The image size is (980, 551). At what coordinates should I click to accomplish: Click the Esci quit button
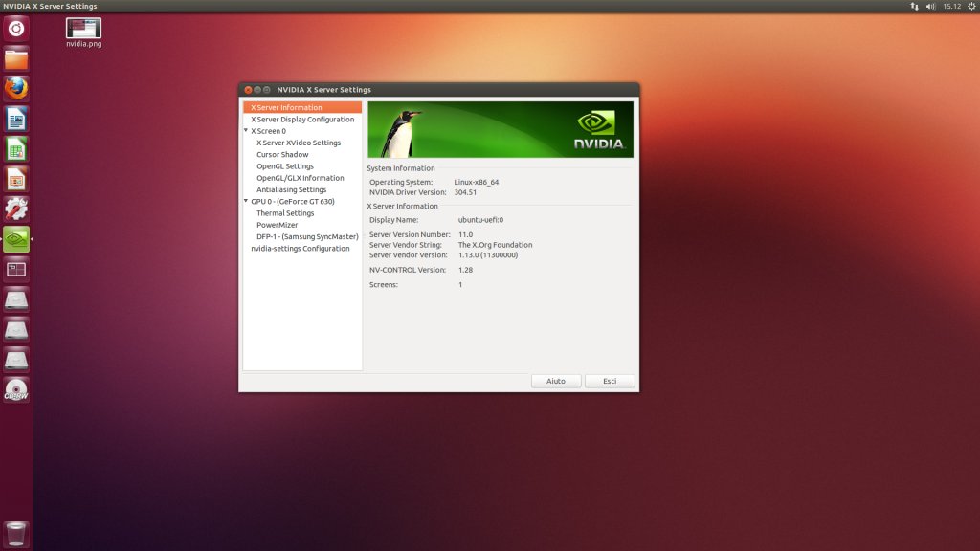click(x=610, y=381)
